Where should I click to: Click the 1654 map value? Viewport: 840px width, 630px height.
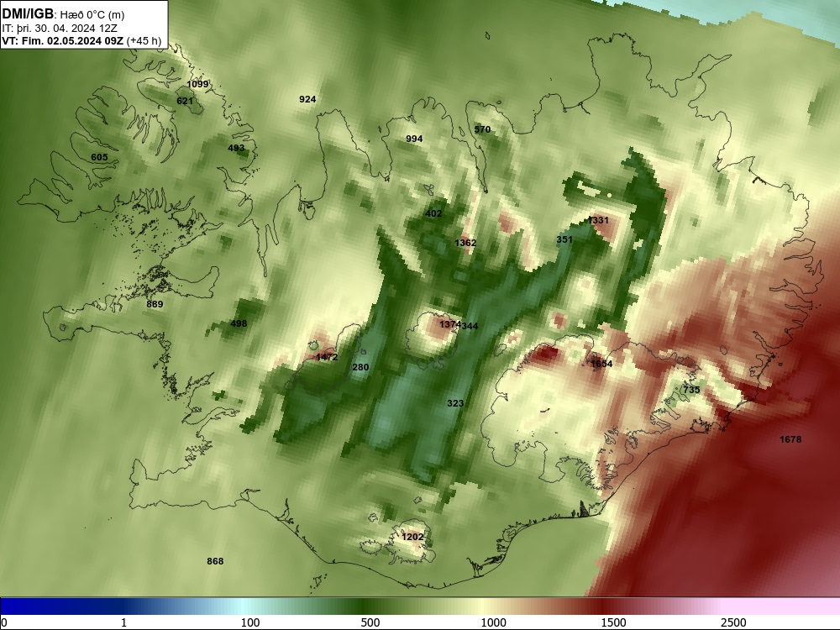(601, 364)
